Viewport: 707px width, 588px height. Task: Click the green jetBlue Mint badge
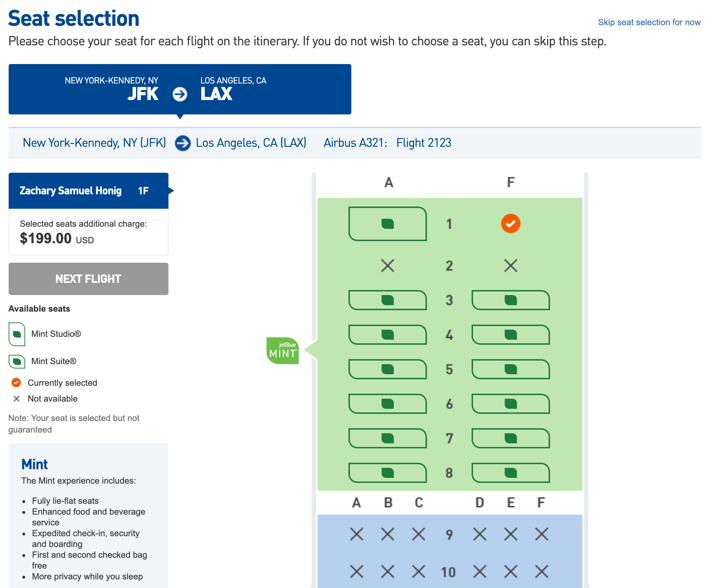[x=283, y=350]
